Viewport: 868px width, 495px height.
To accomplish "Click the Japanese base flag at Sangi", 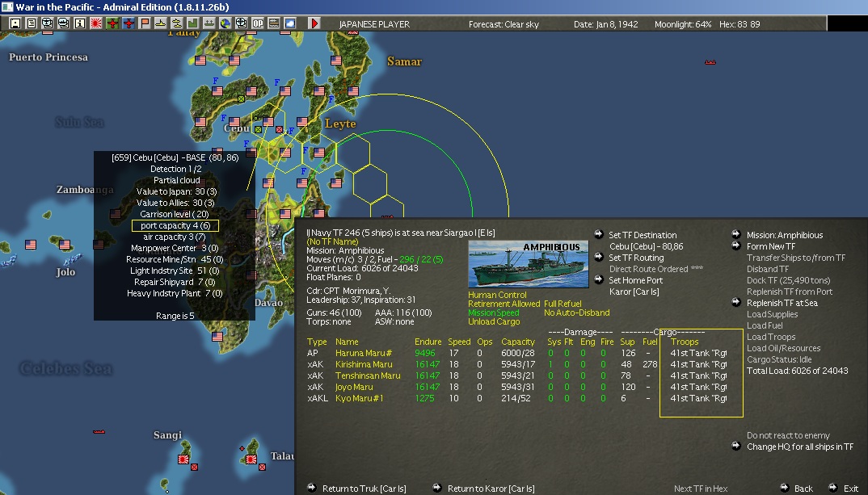I will click(x=183, y=459).
